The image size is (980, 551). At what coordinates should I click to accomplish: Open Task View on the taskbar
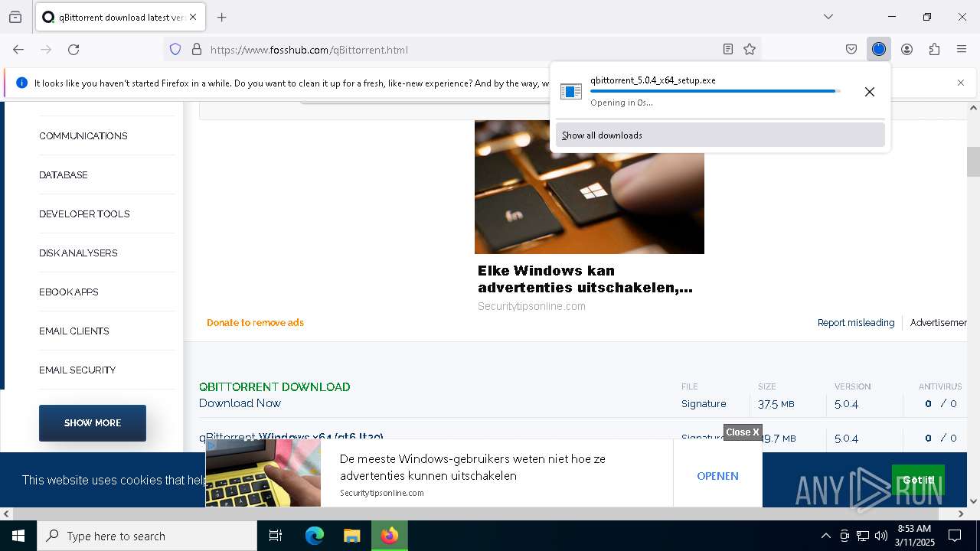[x=276, y=536]
